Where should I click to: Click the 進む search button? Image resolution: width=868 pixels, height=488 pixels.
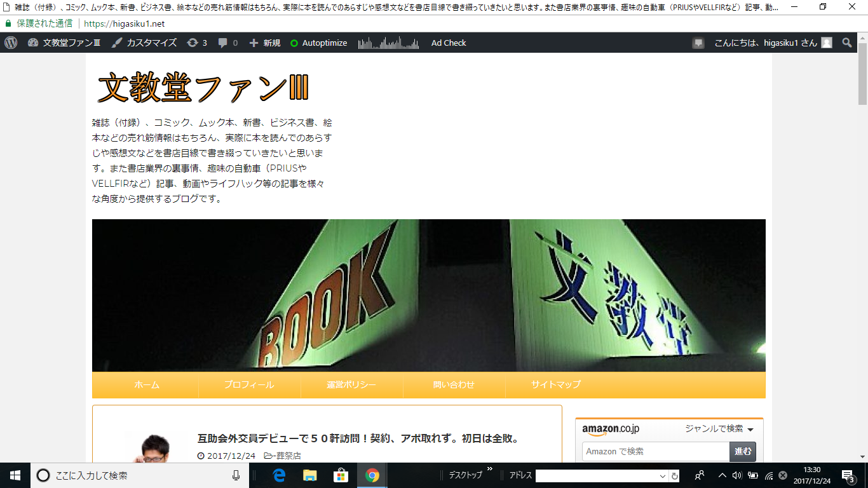click(x=743, y=451)
